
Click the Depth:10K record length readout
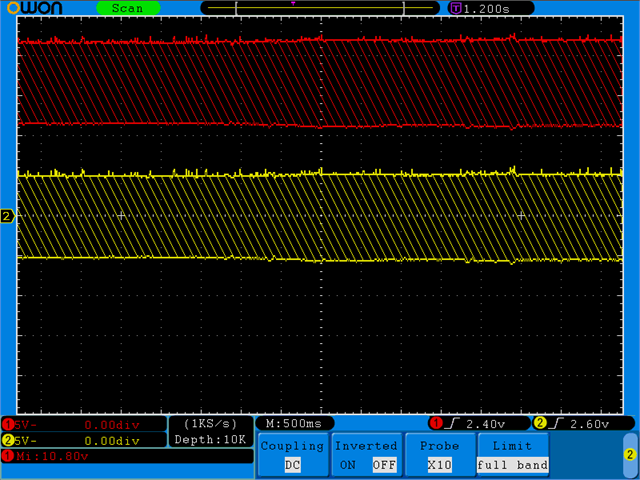(209, 440)
